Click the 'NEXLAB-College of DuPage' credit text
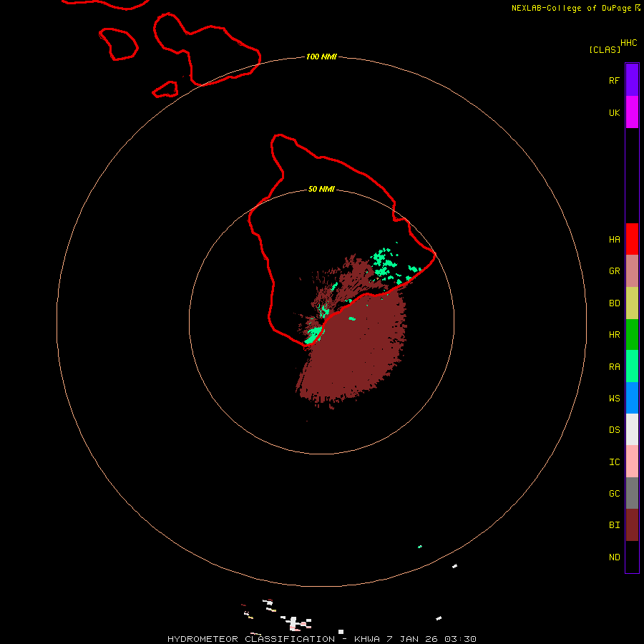Image resolution: width=644 pixels, height=644 pixels. point(571,8)
